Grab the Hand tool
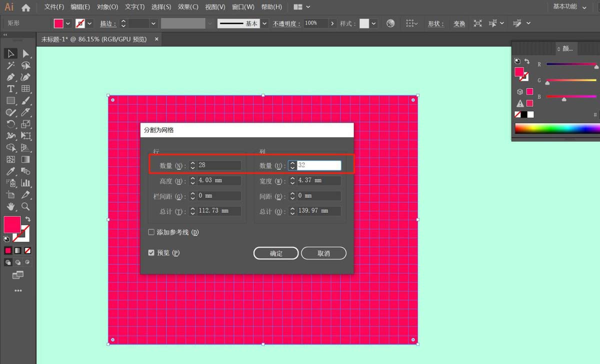 (10, 206)
